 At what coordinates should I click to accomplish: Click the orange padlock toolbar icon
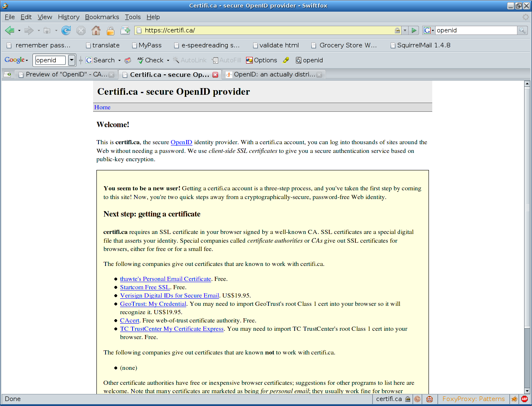pos(110,30)
